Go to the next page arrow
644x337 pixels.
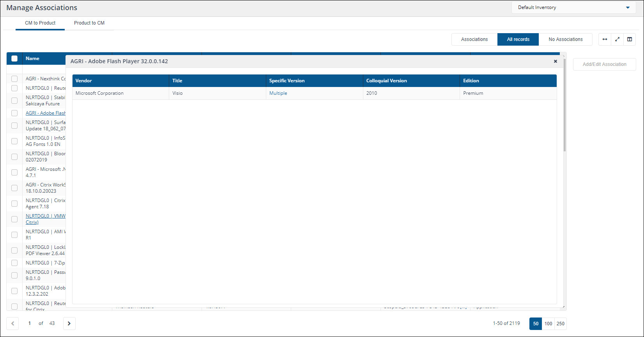(x=69, y=323)
